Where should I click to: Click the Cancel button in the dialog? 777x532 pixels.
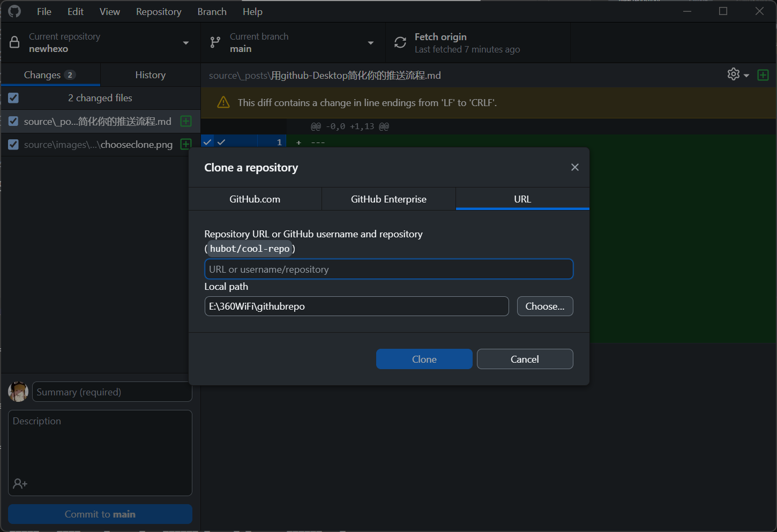[525, 359]
